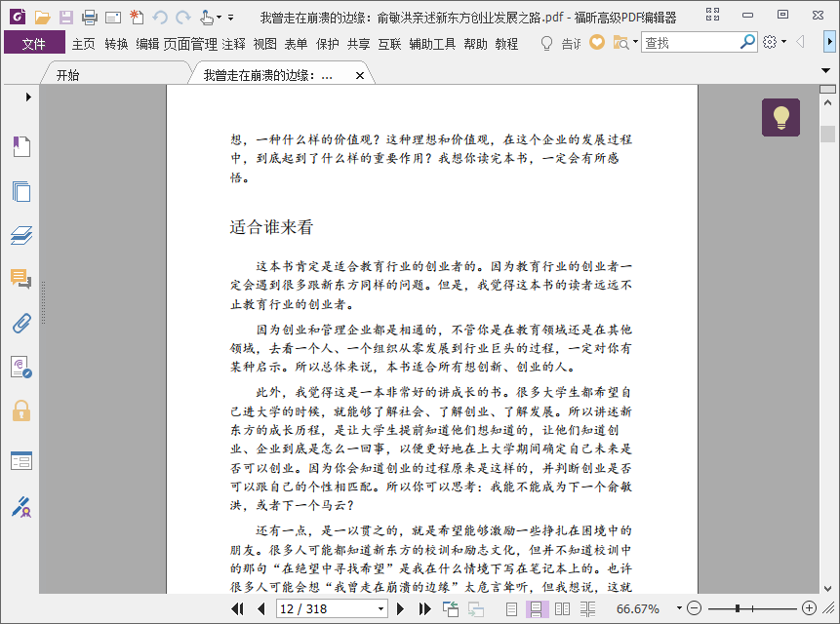Jump to the last page
The height and width of the screenshot is (624, 840).
tap(424, 608)
